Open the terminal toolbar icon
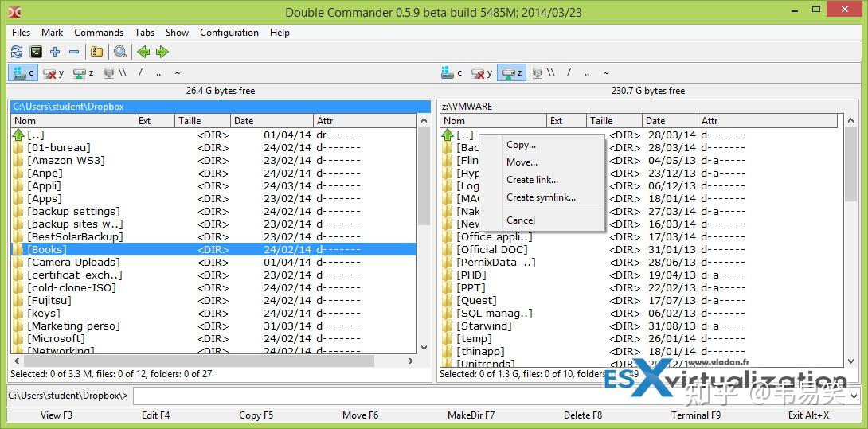868x429 pixels. (x=36, y=52)
